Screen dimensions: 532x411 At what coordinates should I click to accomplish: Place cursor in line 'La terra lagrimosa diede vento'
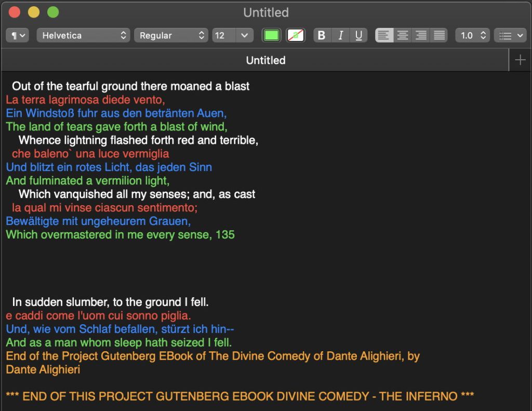pyautogui.click(x=85, y=100)
